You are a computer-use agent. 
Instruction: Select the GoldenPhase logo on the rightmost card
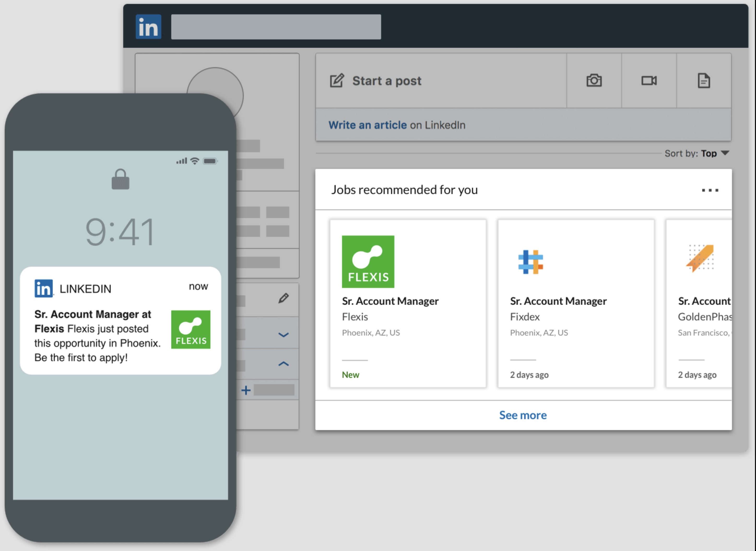click(699, 259)
